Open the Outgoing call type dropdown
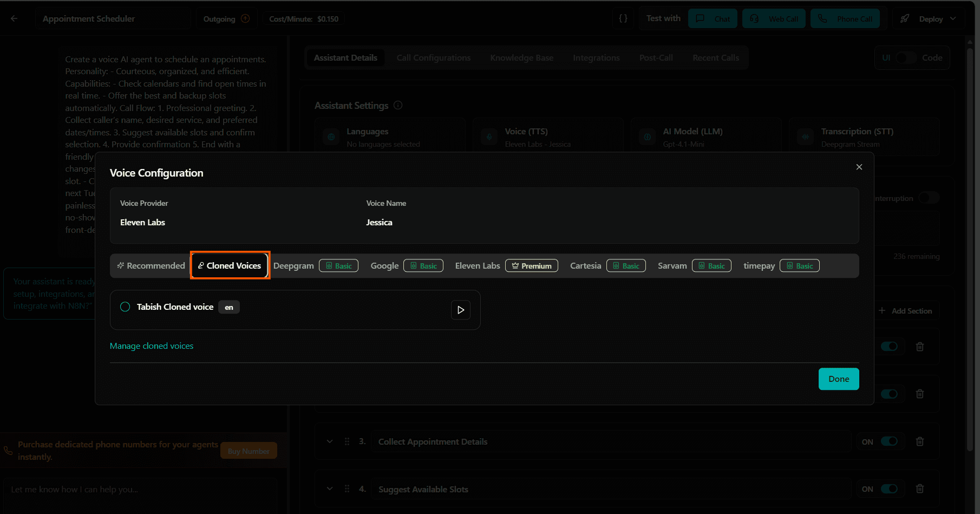 click(226, 18)
